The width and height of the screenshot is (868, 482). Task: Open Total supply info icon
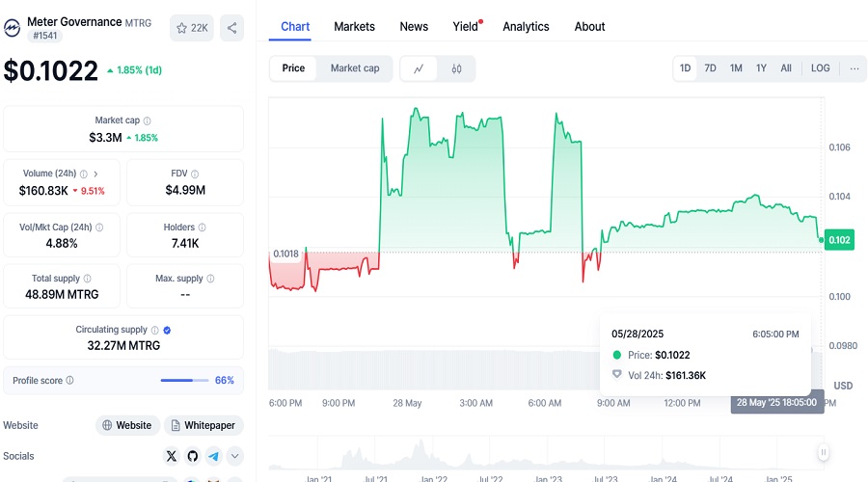pos(88,279)
